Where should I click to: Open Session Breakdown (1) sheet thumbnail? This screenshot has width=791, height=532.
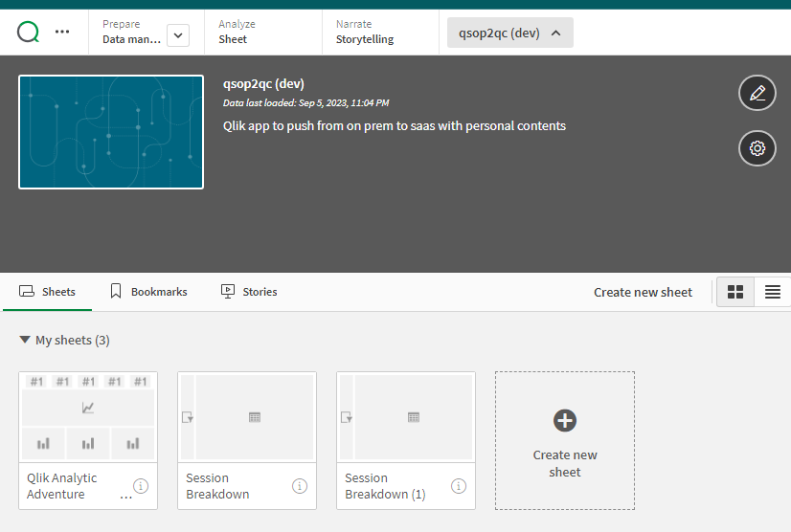(x=406, y=417)
